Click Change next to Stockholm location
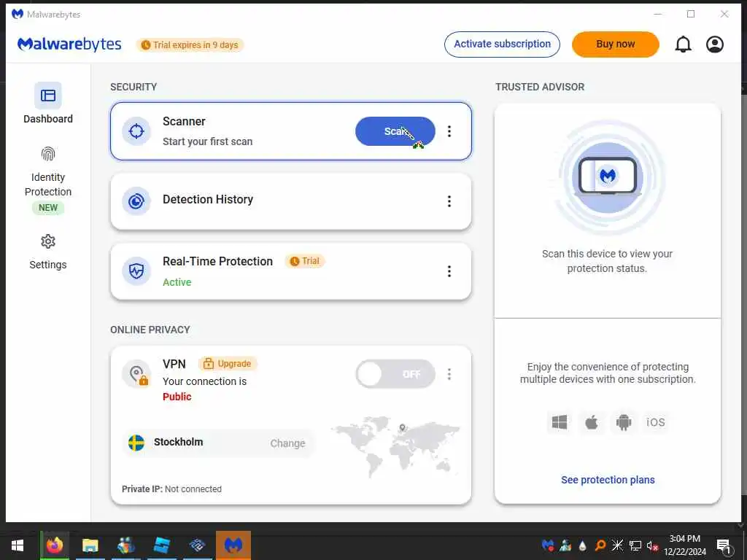The height and width of the screenshot is (560, 747). [x=287, y=443]
